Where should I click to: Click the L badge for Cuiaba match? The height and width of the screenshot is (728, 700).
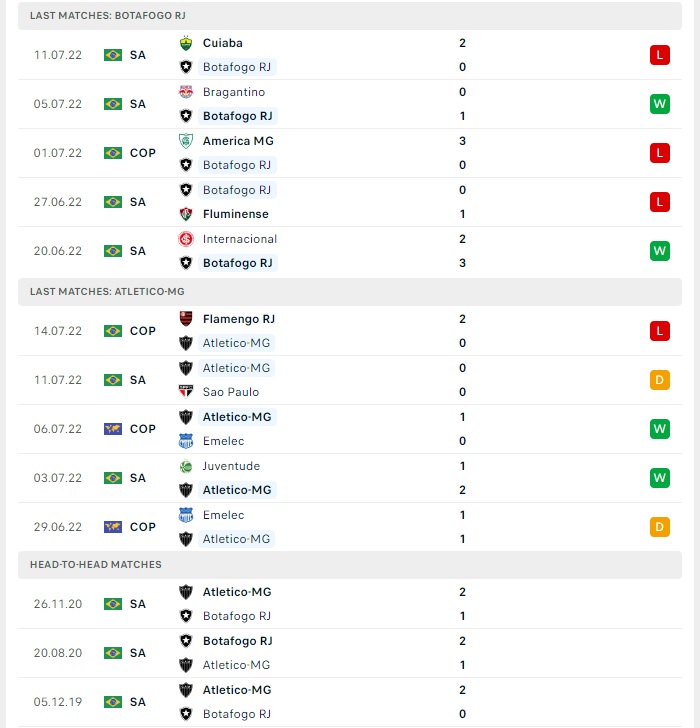660,55
